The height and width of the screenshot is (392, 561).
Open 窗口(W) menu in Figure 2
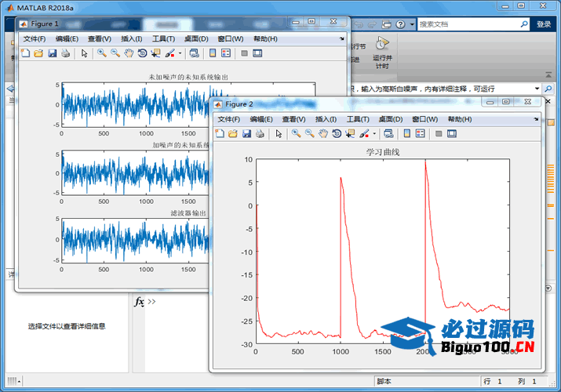(x=424, y=119)
